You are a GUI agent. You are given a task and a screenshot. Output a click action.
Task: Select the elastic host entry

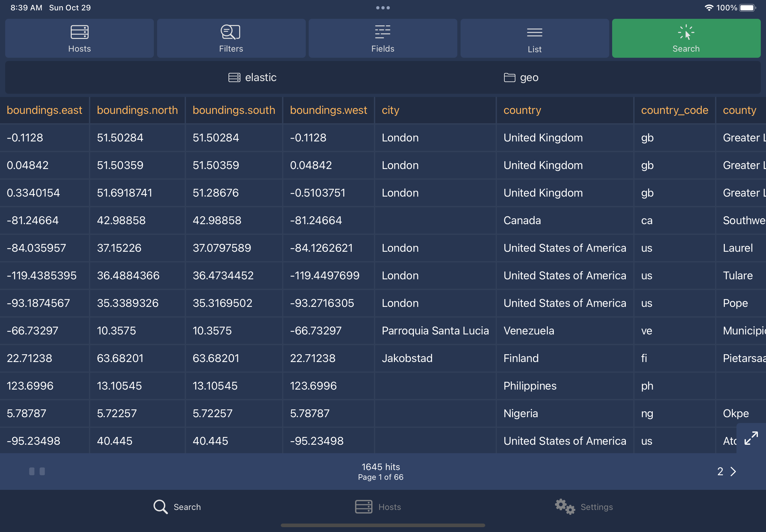[253, 77]
